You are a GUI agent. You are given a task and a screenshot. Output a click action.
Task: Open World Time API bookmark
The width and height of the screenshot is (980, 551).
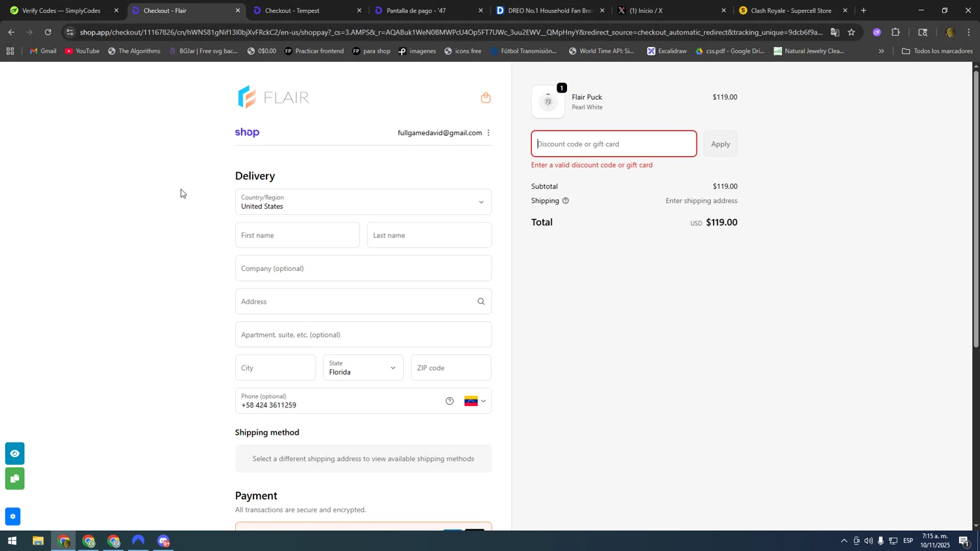600,51
